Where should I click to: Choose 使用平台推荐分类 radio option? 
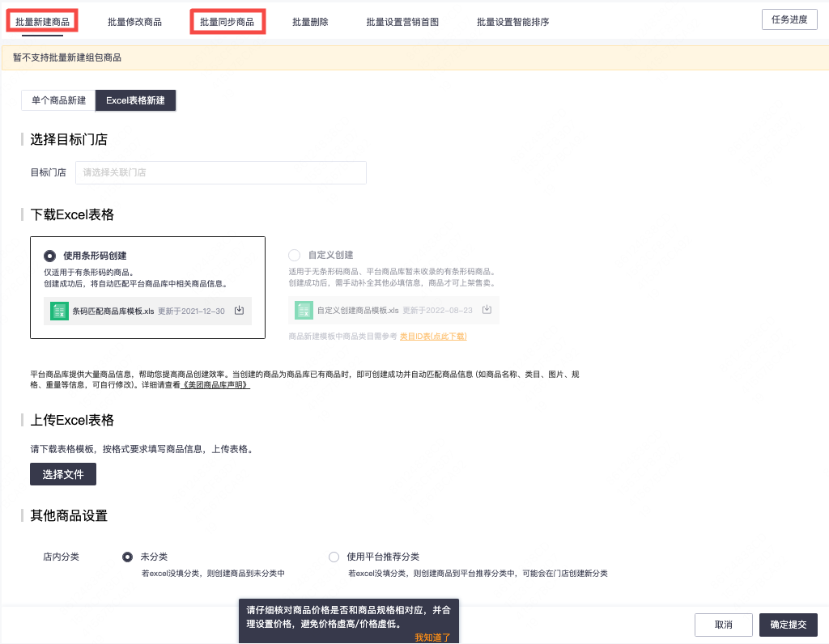334,557
